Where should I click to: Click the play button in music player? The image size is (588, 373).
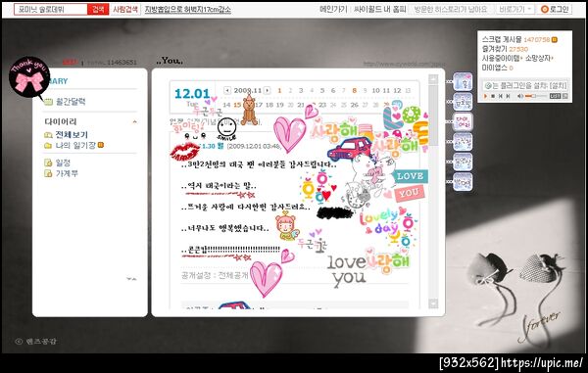[x=486, y=96]
